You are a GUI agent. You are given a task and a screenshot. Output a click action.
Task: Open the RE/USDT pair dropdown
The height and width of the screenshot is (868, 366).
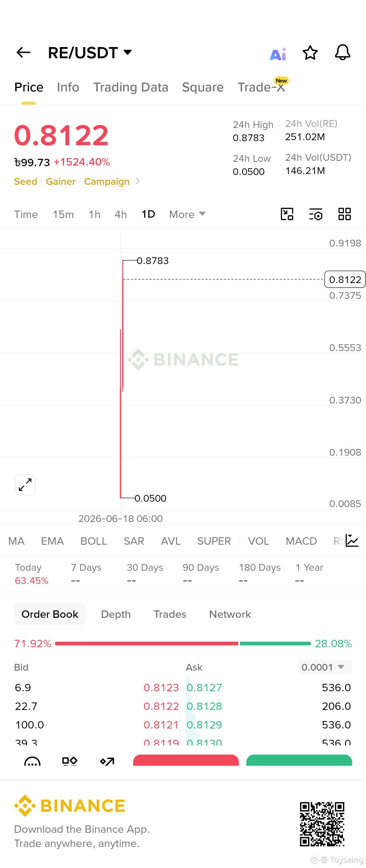click(x=90, y=53)
